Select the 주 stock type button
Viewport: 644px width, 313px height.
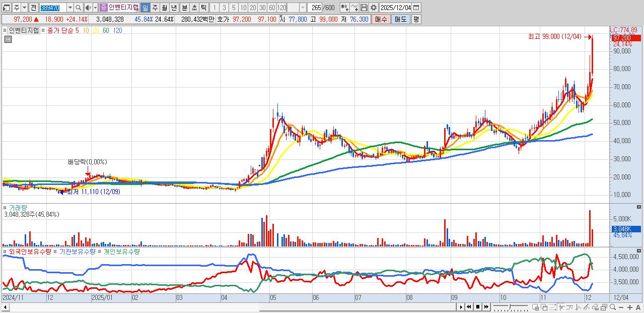click(x=17, y=8)
